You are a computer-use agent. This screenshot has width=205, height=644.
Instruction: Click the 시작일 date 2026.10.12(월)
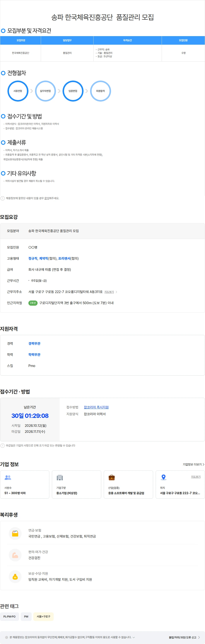[x=35, y=426]
